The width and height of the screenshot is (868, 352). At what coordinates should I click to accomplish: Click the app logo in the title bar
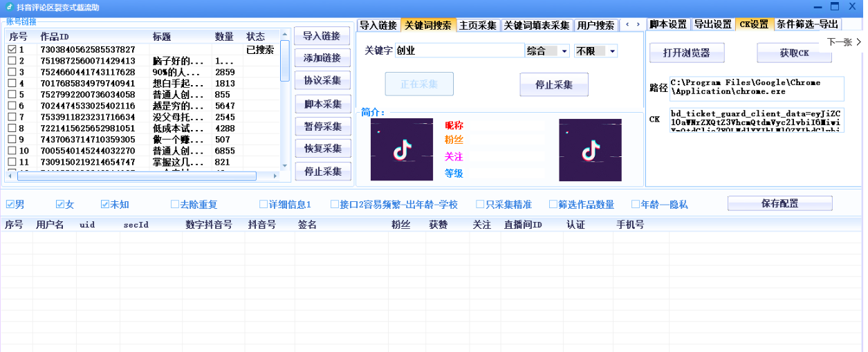pyautogui.click(x=9, y=7)
